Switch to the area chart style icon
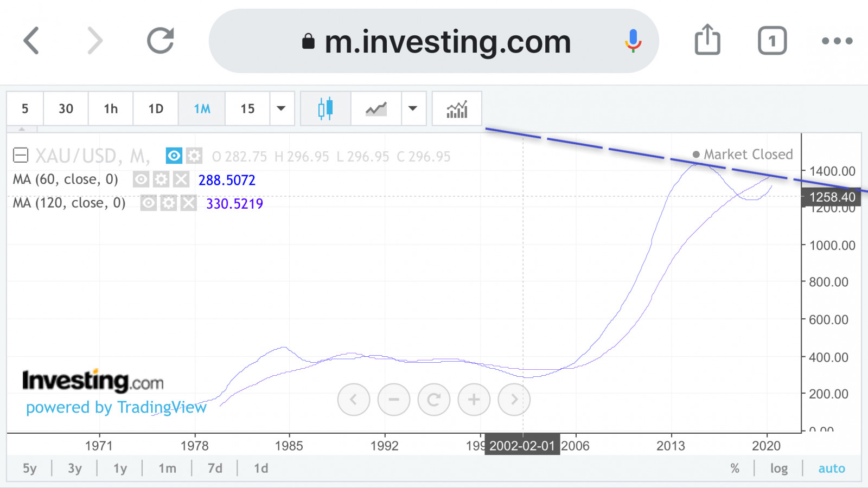868x488 pixels. click(376, 108)
